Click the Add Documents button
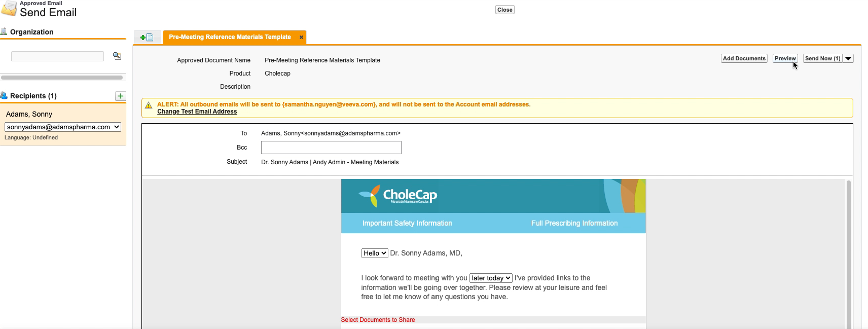Viewport: 868px width, 329px height. tap(744, 59)
